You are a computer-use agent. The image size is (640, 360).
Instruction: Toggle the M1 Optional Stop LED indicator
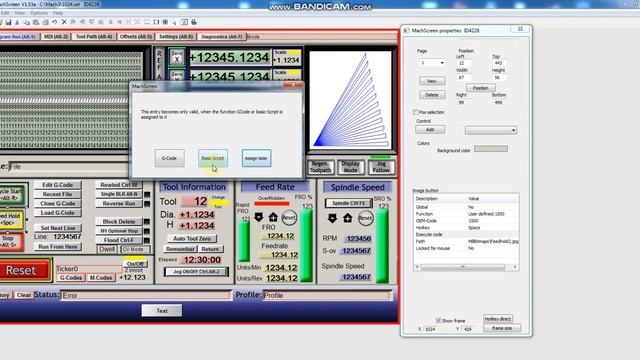point(147,231)
